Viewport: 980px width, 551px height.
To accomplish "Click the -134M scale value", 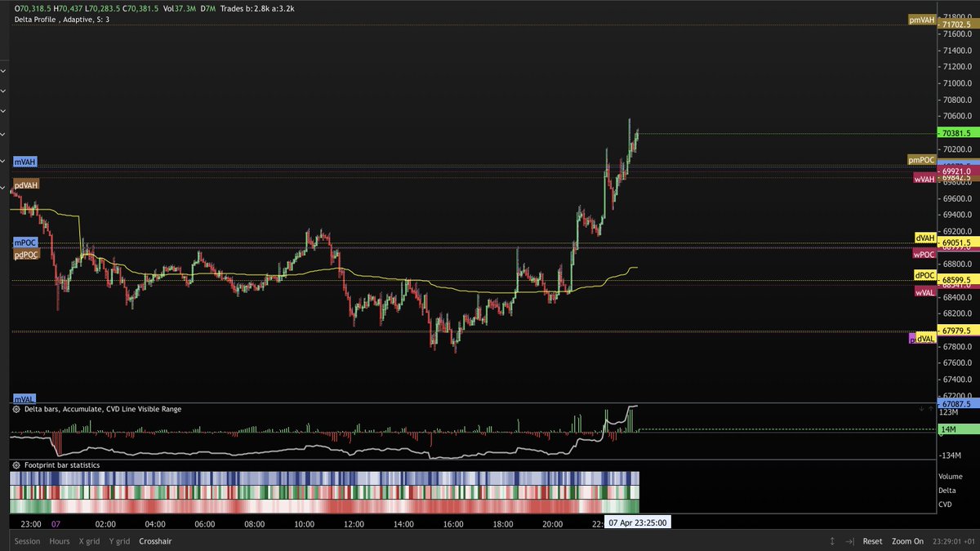I will [951, 455].
